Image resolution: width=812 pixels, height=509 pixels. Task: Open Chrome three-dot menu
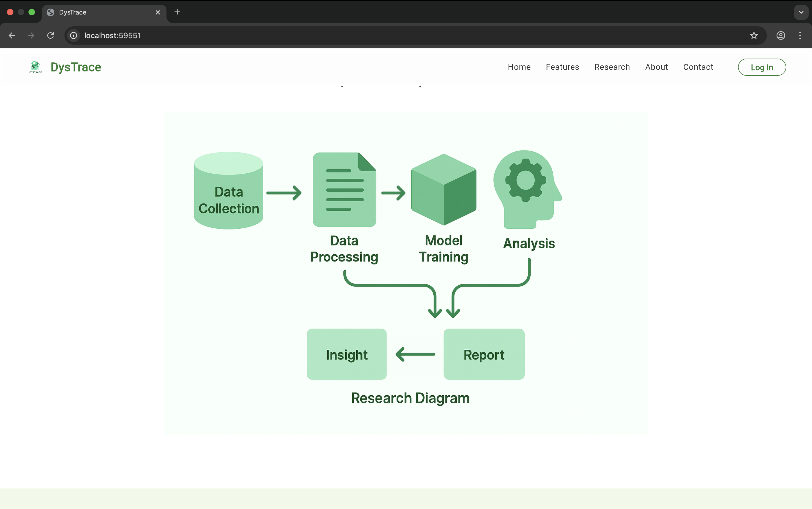[800, 35]
